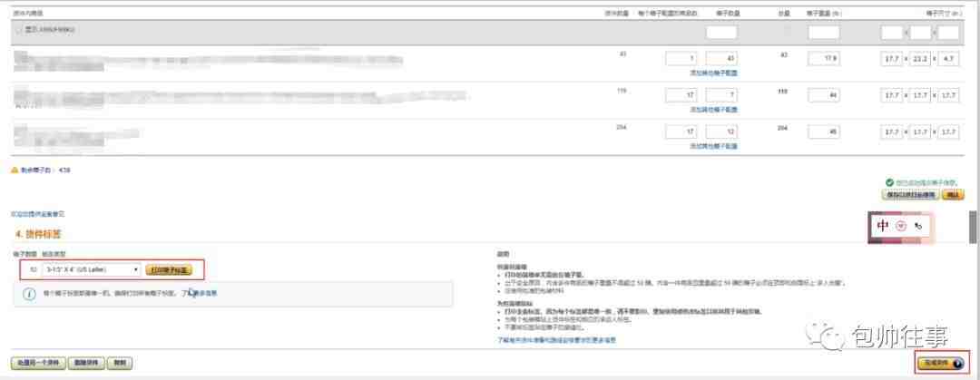
Task: Click the empty box count field in grey header row
Action: (721, 33)
